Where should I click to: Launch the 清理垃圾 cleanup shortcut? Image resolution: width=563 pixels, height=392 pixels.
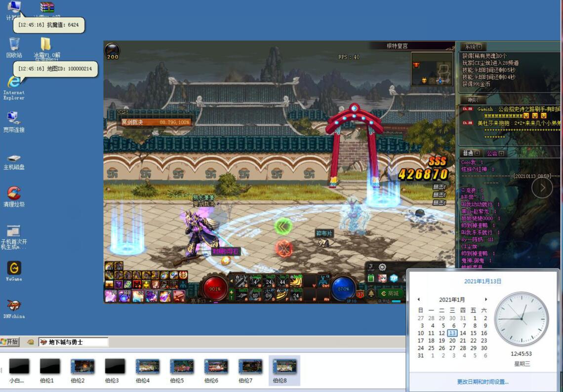coord(14,196)
